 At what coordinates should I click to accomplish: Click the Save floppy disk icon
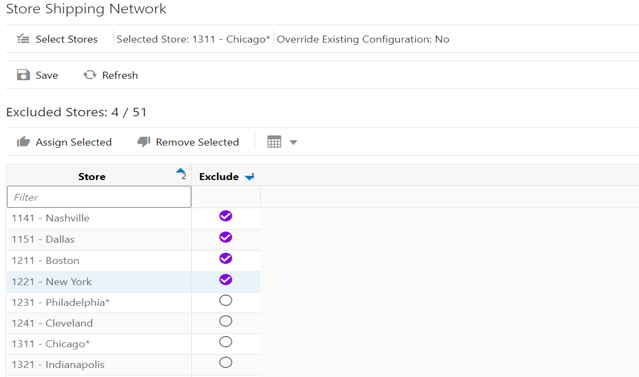[23, 75]
